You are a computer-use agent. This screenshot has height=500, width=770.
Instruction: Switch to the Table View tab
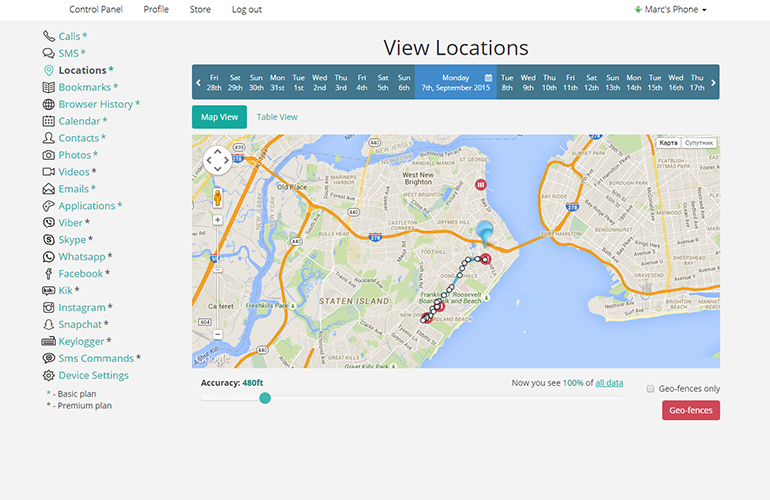pos(277,117)
